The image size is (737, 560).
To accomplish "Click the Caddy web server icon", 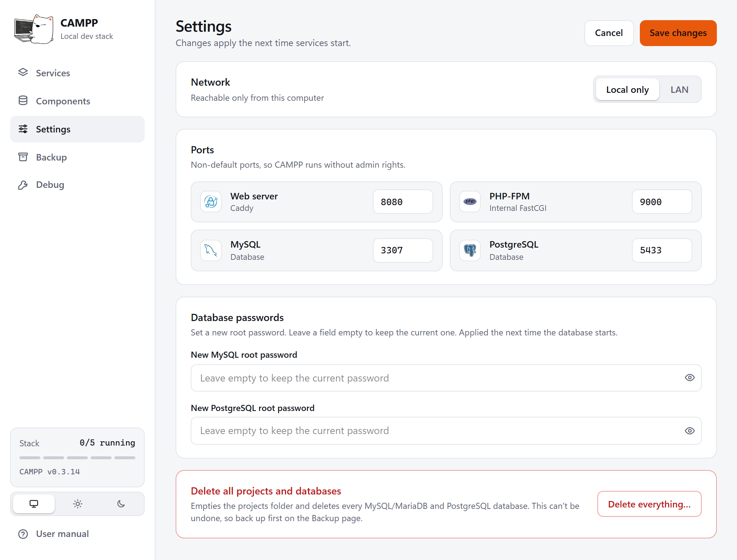I will click(211, 202).
